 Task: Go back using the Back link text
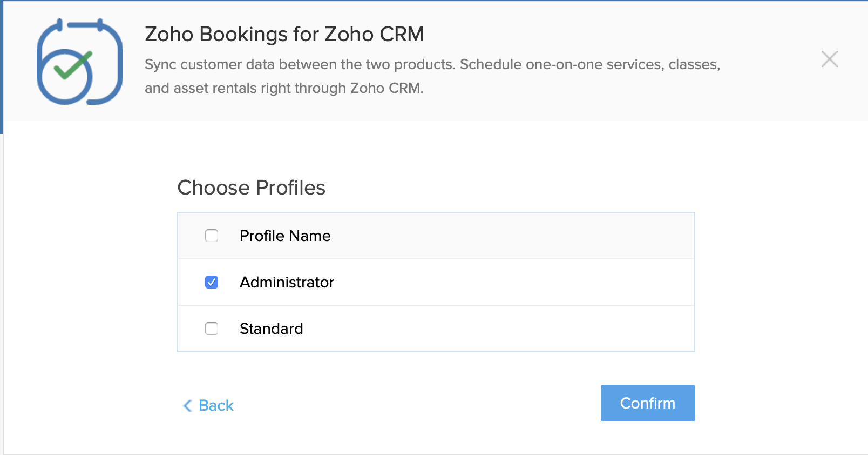[x=216, y=406]
